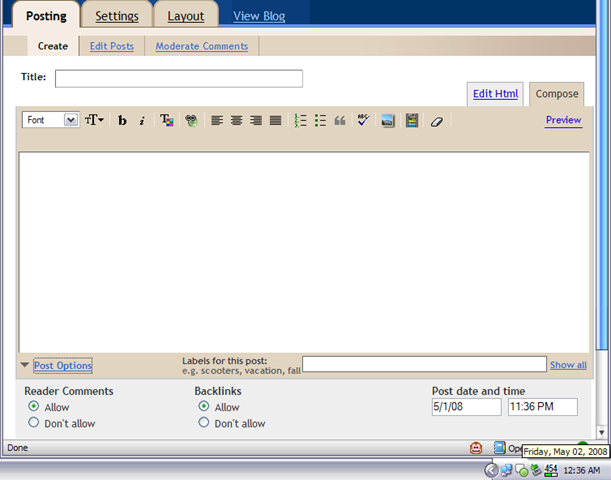Open the text color picker
Image resolution: width=611 pixels, height=480 pixels.
167,120
